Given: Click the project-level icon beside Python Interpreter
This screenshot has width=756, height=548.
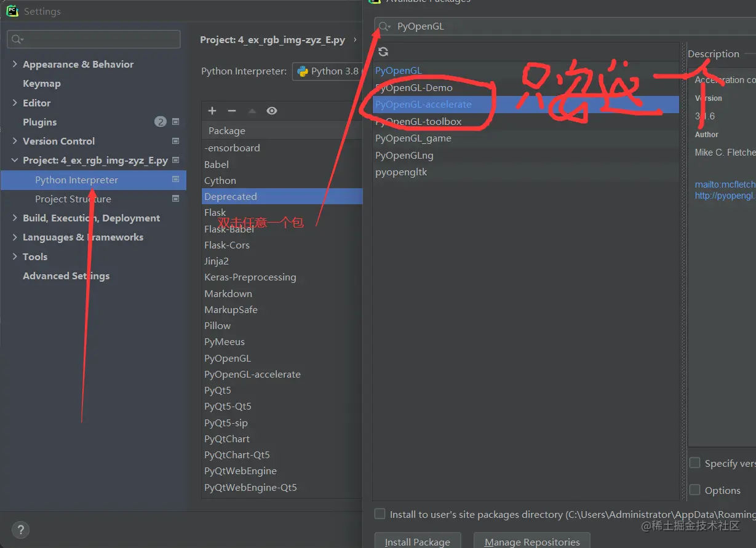Looking at the screenshot, I should tap(175, 180).
